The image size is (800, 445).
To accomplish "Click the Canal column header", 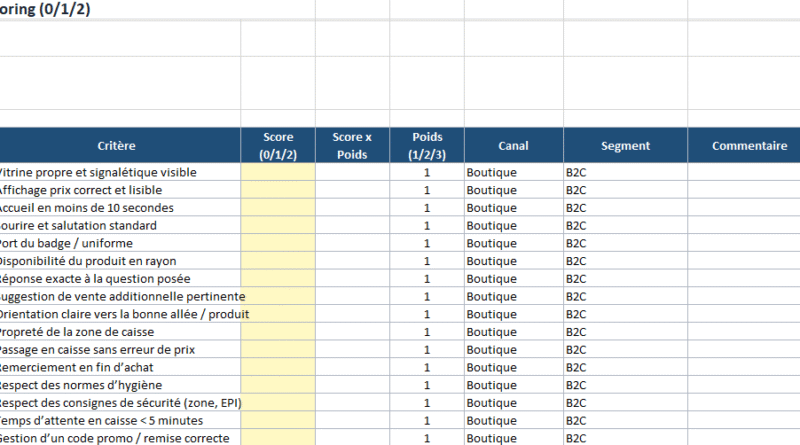I will (x=513, y=146).
